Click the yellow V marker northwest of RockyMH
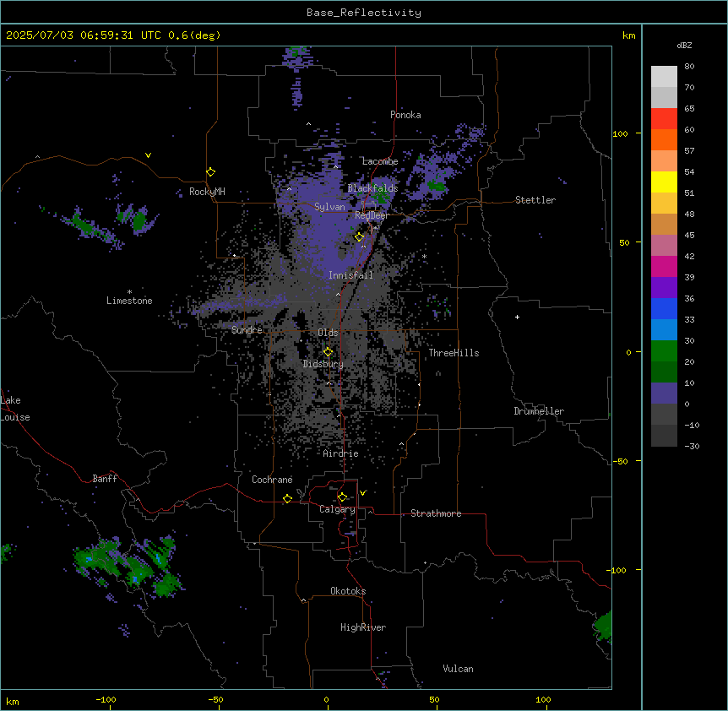 (x=148, y=155)
